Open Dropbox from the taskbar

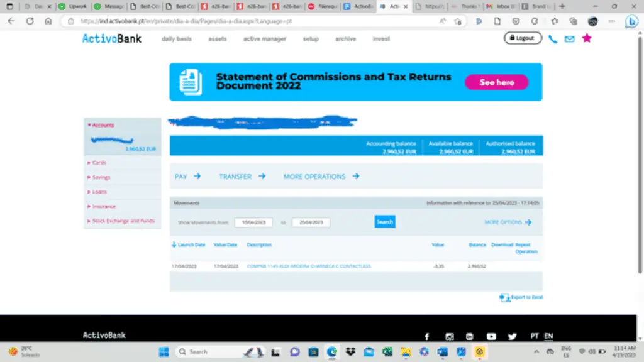[x=350, y=352]
